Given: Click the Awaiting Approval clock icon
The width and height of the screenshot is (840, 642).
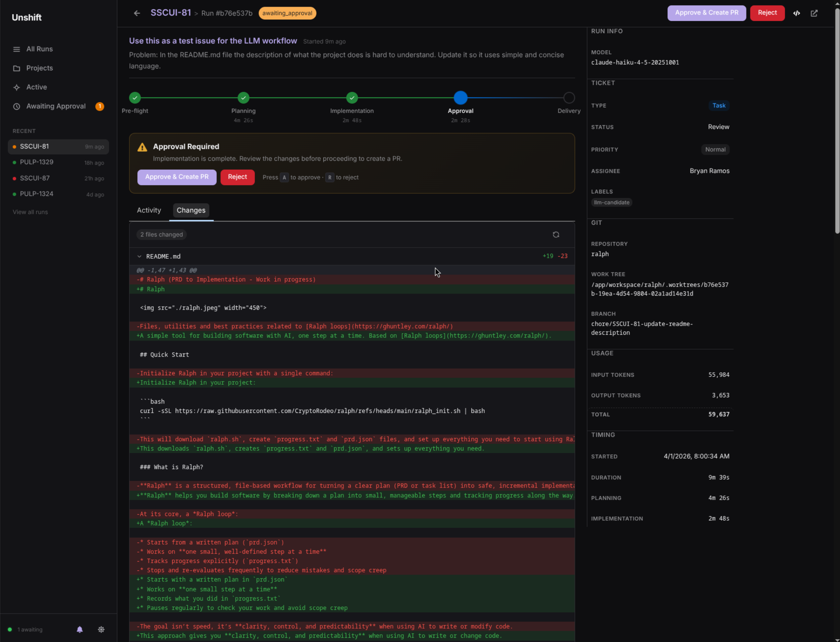Looking at the screenshot, I should point(16,106).
